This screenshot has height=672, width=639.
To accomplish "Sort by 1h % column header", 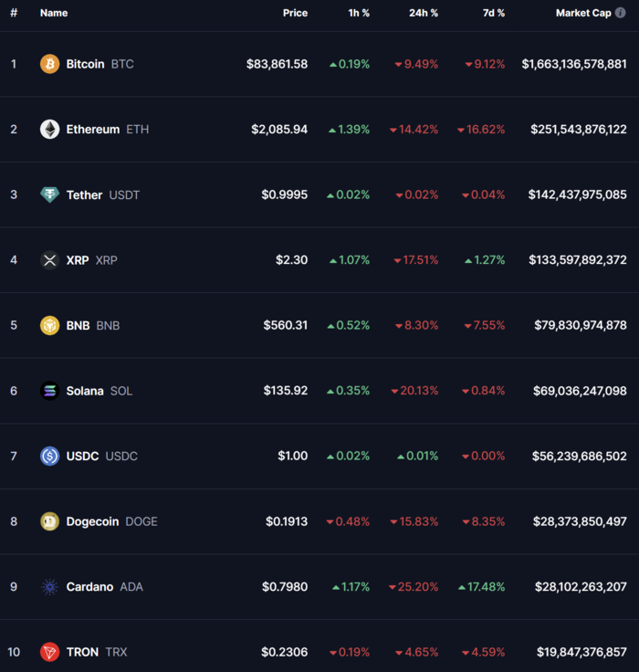I will coord(359,13).
